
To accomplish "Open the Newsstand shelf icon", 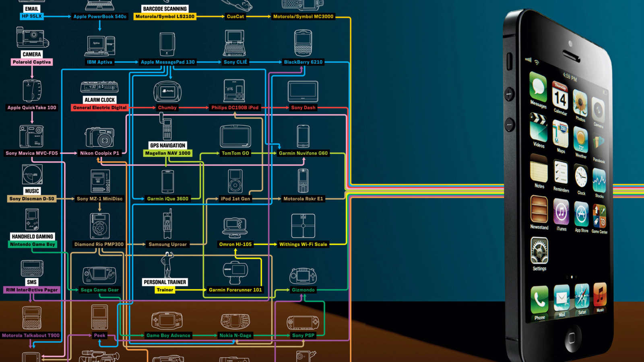I will pos(539,209).
